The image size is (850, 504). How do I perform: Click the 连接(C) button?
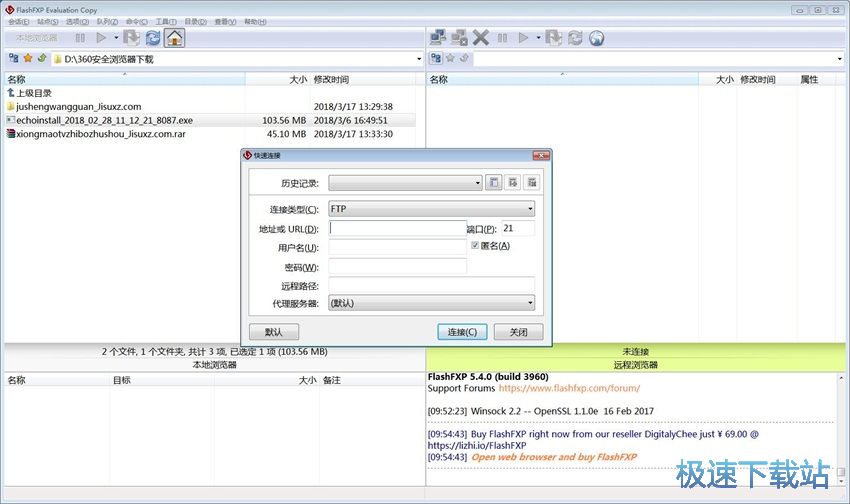pyautogui.click(x=462, y=332)
